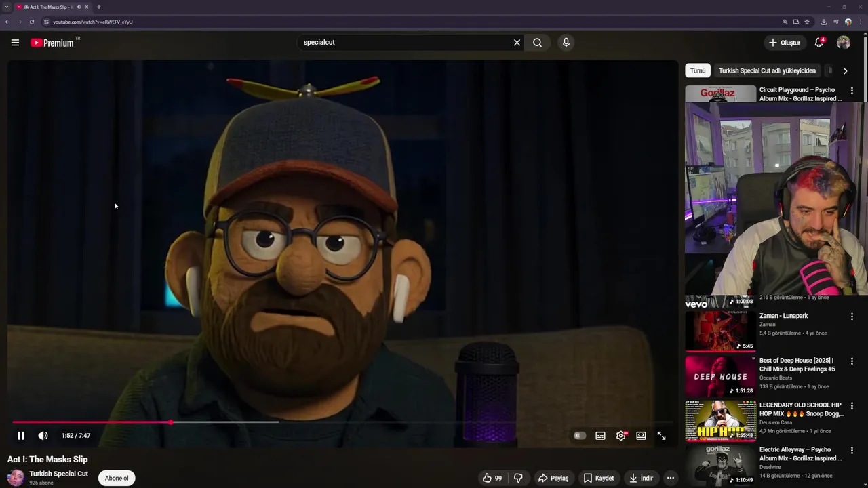The image size is (868, 488).
Task: Open the Circuit Playground – Psycho Album Mix title
Action: pos(801,94)
